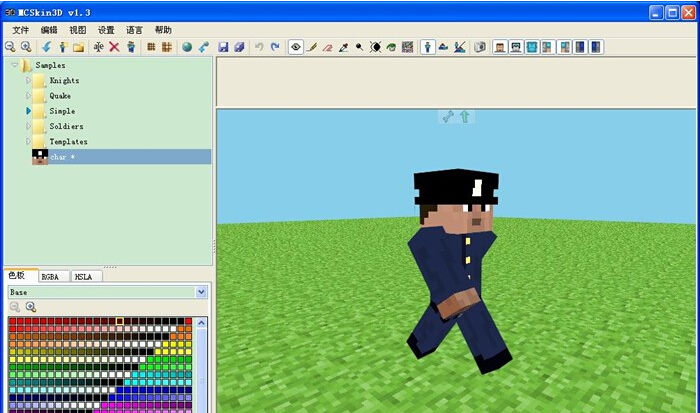Screen dimensions: 700x413
Task: Click the zoom-in magnifier in the top toolbar
Action: 25,47
